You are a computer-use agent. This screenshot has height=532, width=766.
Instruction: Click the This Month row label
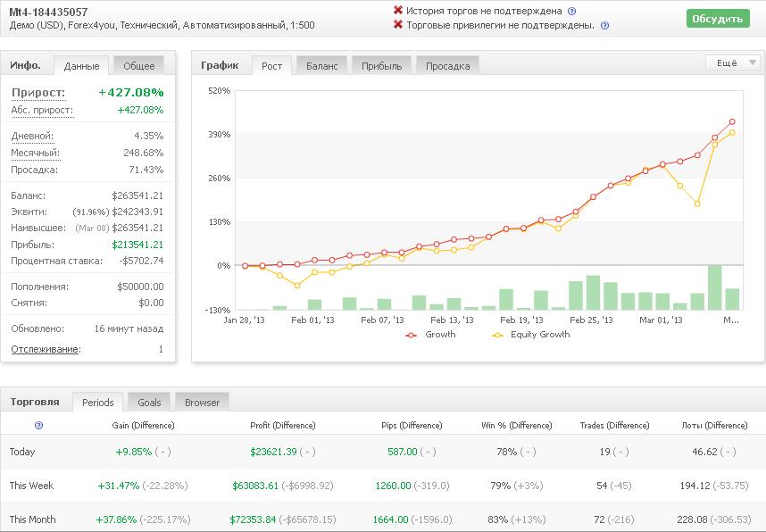tap(32, 520)
